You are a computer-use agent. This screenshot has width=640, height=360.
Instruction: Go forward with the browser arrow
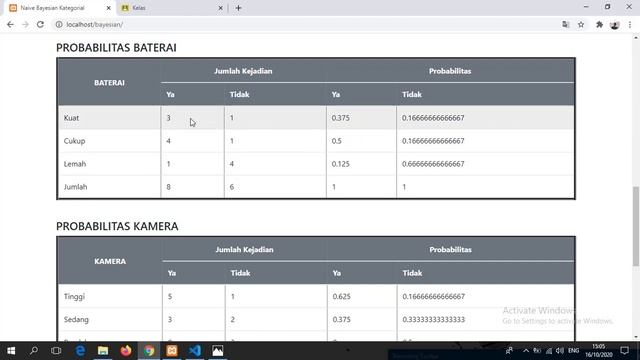pos(25,24)
